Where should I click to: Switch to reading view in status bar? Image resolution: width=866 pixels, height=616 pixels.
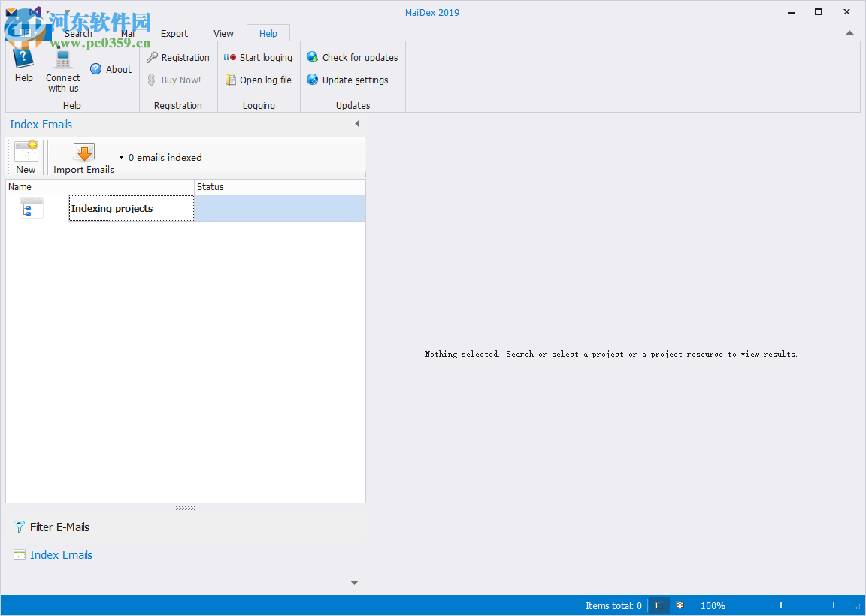coord(680,605)
